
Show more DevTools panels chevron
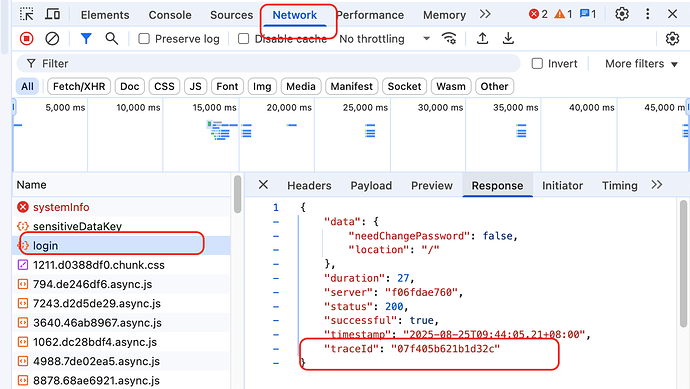tap(485, 15)
